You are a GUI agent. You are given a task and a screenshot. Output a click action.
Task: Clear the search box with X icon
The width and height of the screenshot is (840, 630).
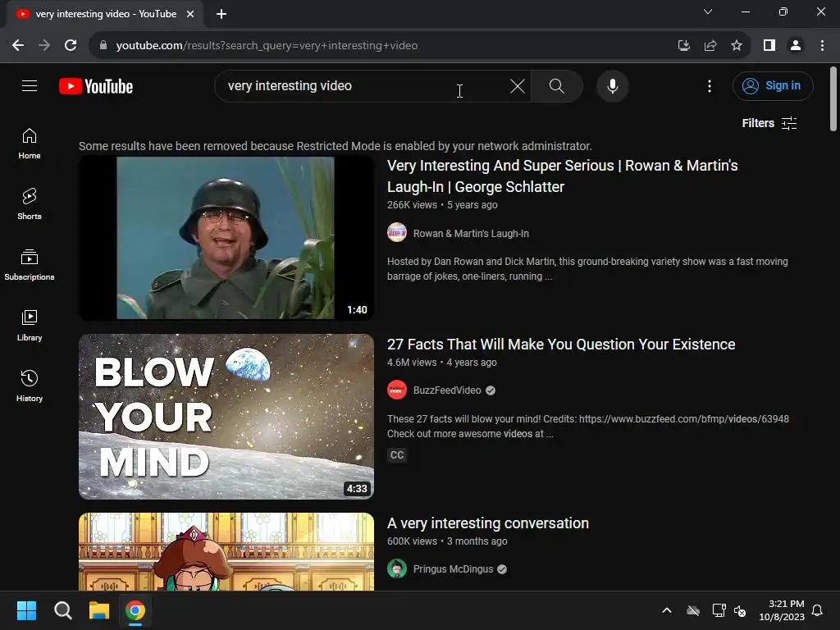tap(517, 86)
